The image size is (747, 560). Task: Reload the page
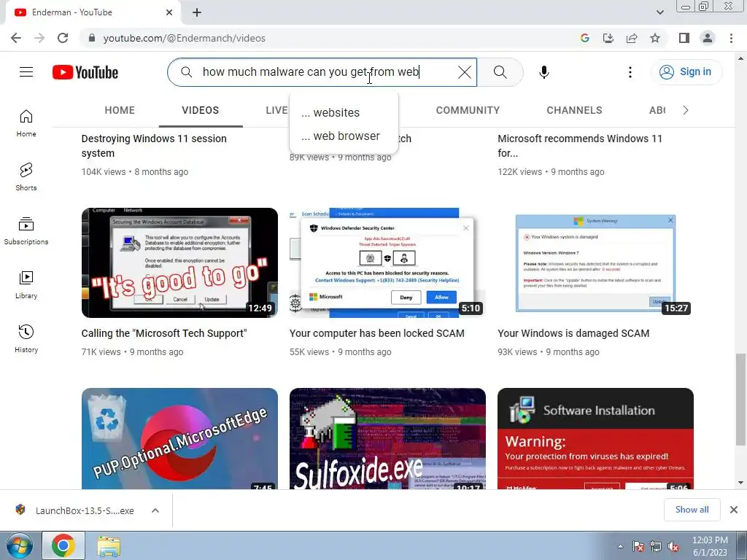pos(63,38)
